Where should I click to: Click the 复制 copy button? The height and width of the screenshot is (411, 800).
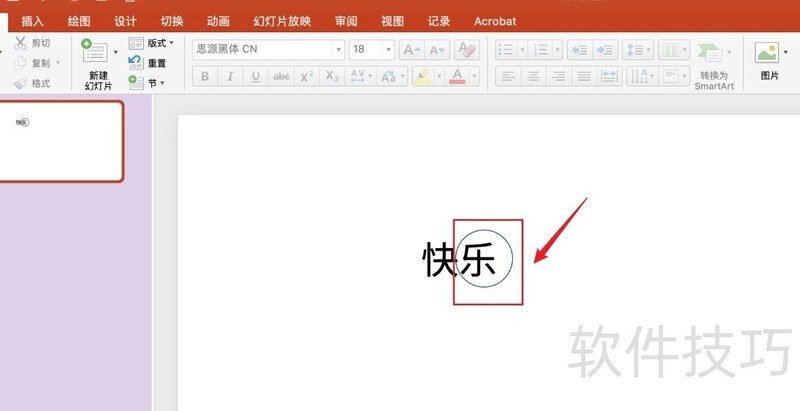32,63
